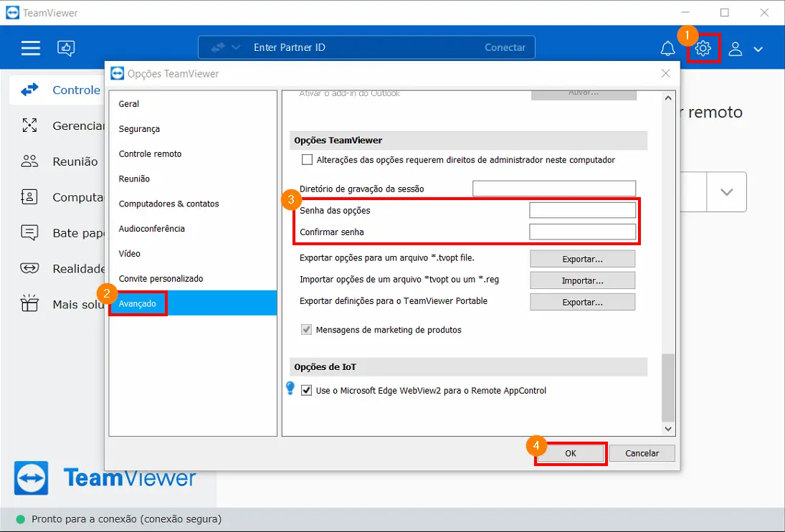Select Controle remote control sidebar icon
The height and width of the screenshot is (532, 785).
pyautogui.click(x=29, y=90)
